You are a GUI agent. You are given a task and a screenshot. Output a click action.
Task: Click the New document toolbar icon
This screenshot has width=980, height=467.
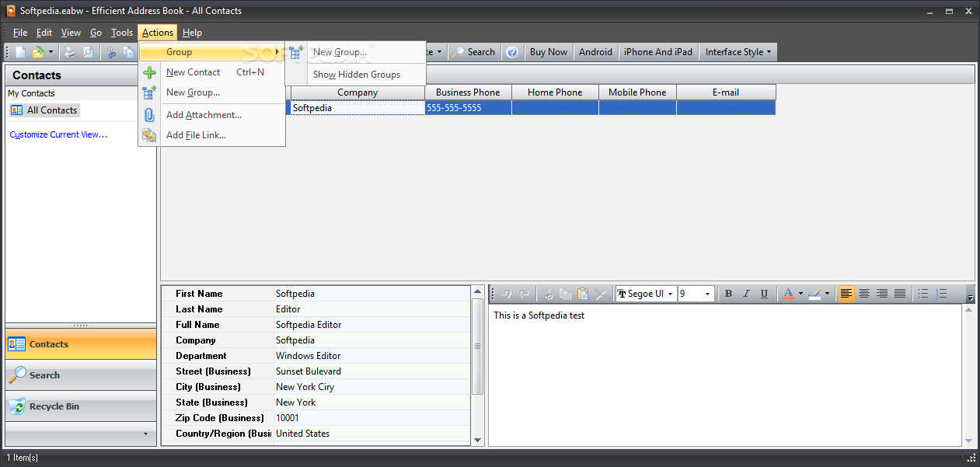[x=21, y=52]
